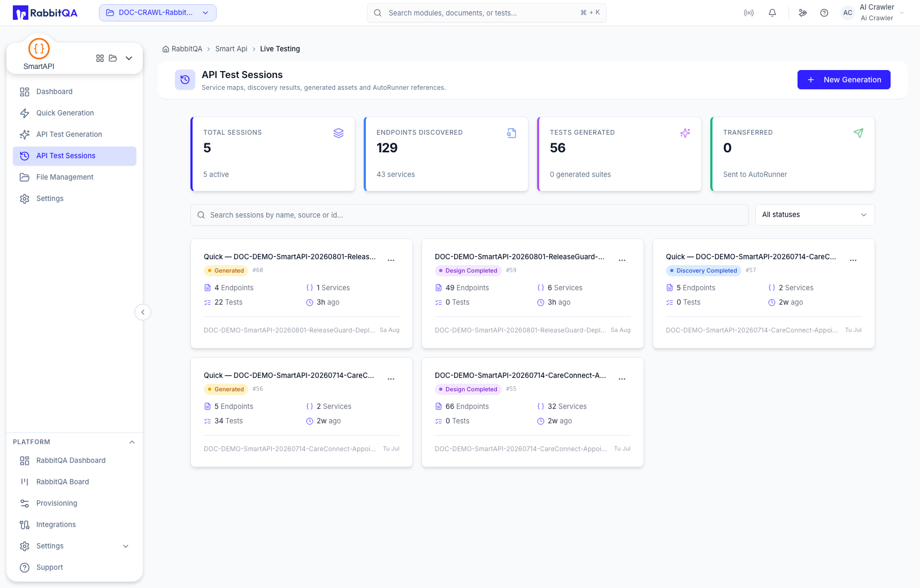Screen dimensions: 920x588
Task: Click the 32 Services text
Action: click(x=567, y=407)
